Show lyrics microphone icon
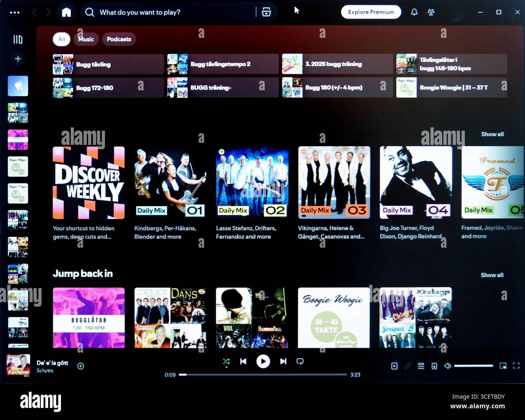Screen dimensions: 525x420 click(407, 366)
